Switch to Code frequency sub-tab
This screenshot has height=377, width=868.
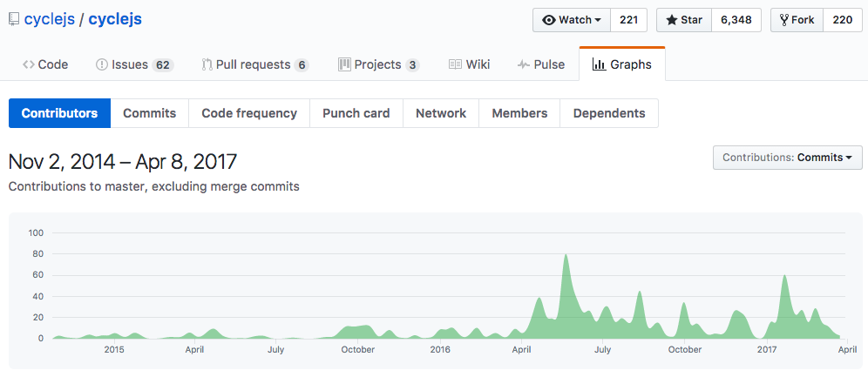(x=249, y=113)
